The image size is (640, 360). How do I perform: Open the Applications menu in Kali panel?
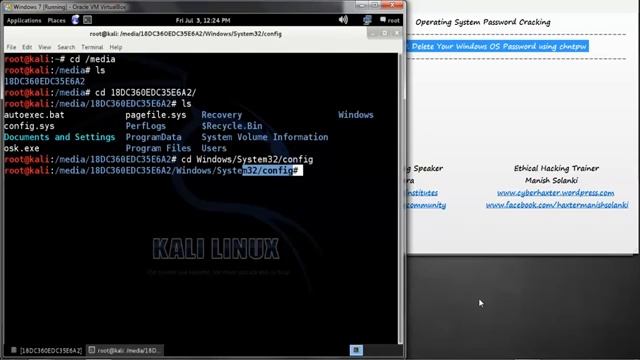point(24,20)
